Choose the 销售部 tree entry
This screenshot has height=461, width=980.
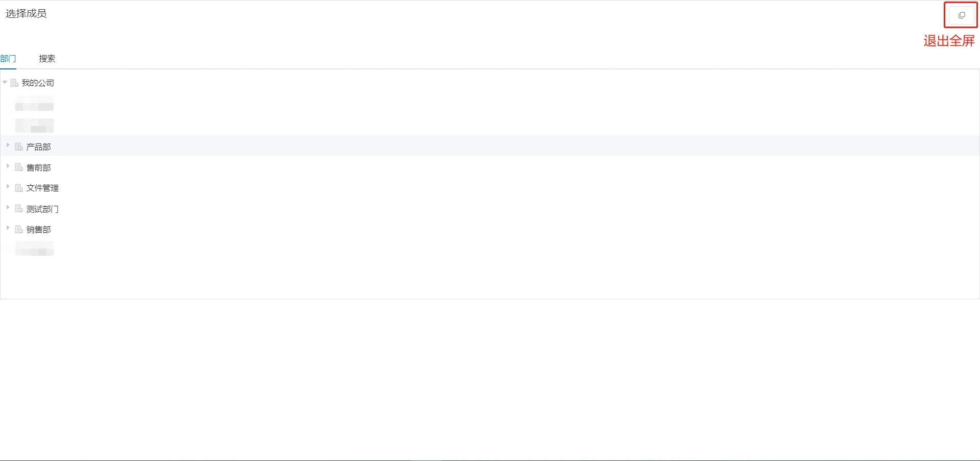[x=39, y=230]
